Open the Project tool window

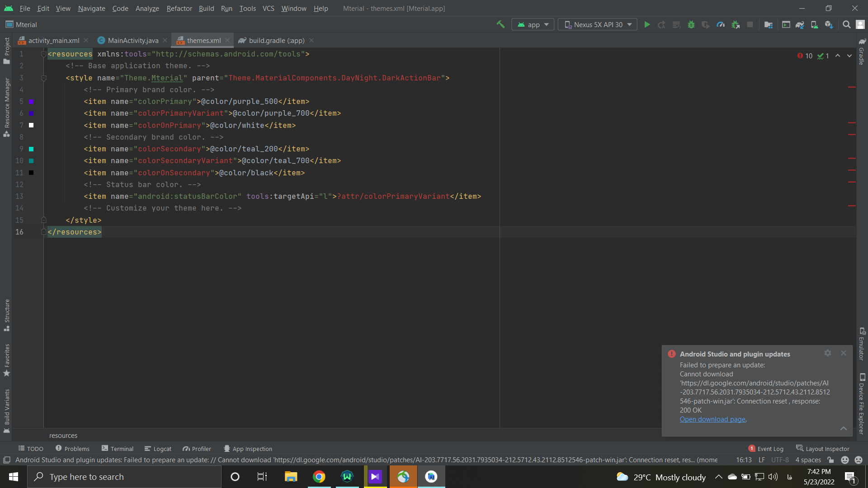[6, 50]
